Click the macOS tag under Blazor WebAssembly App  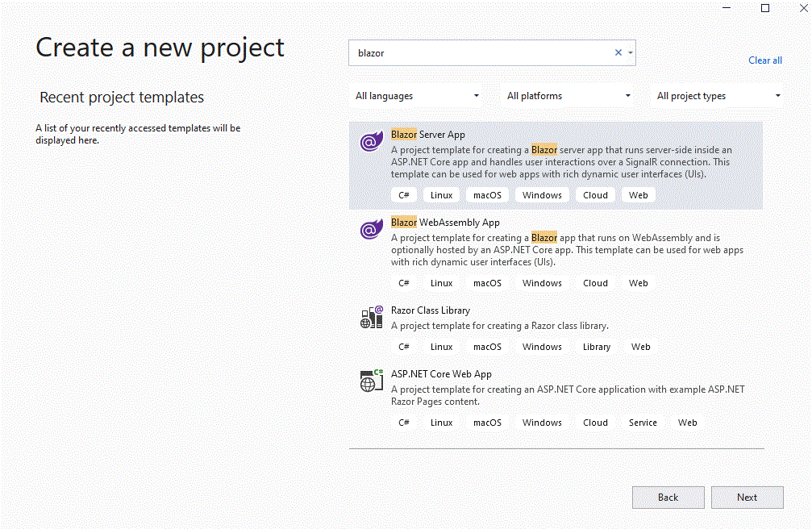(x=487, y=283)
